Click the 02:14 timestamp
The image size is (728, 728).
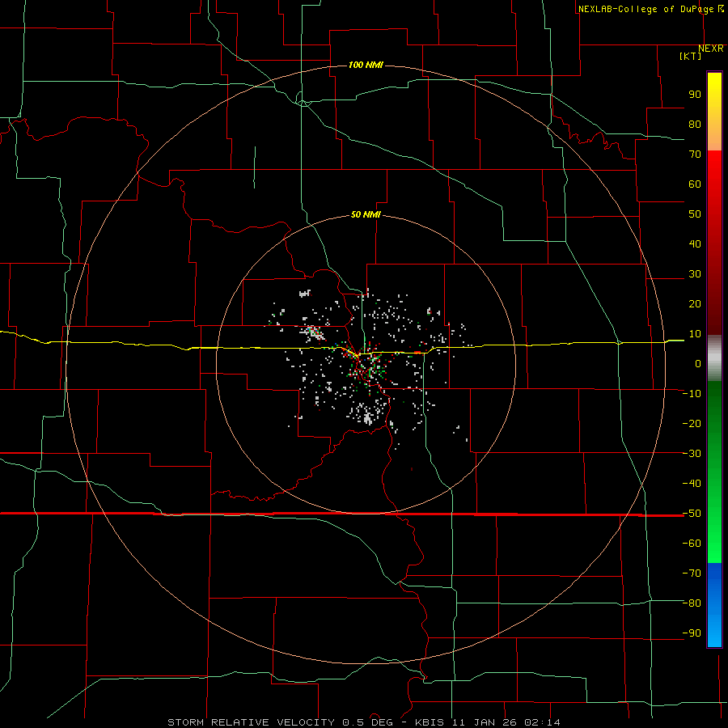click(542, 722)
